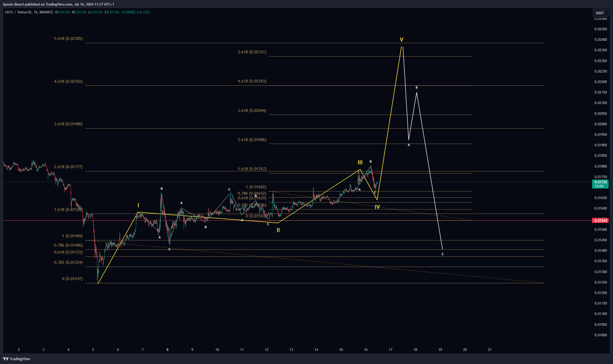
Task: Click the Fibonacci label 5.618 (0.02321)
Action: 252,52
